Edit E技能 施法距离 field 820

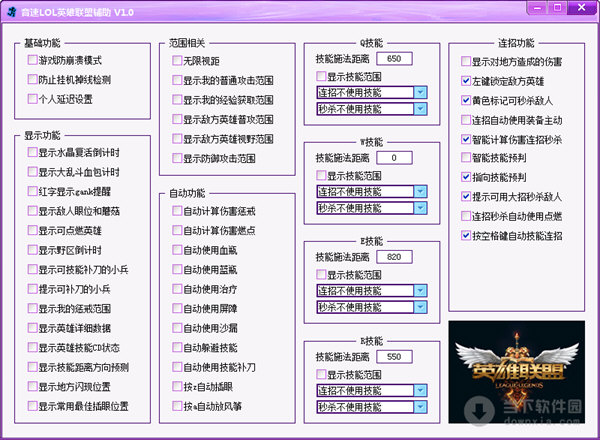pyautogui.click(x=394, y=257)
